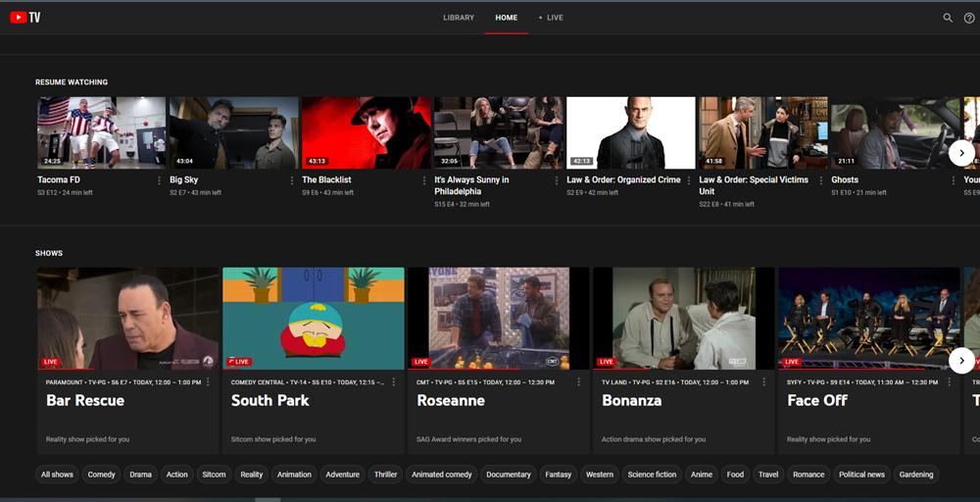Screen dimensions: 980x502
Task: Open Bonanza three-dot options menu
Action: click(763, 382)
